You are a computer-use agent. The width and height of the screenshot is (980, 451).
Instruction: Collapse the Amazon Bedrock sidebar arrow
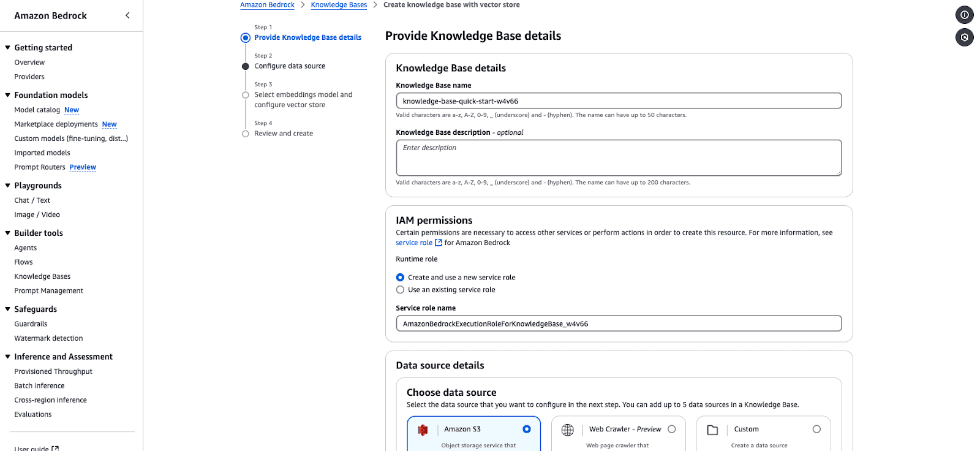(127, 15)
